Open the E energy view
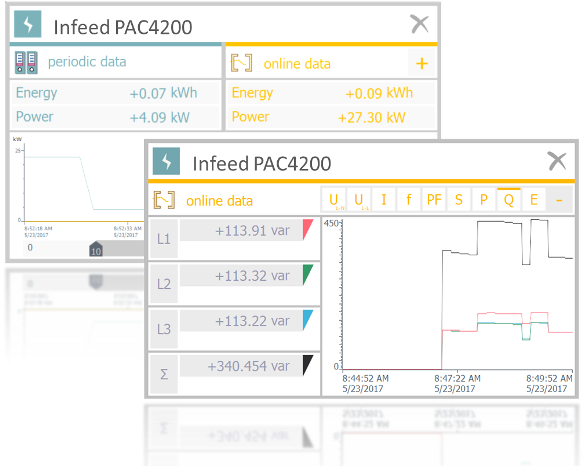The width and height of the screenshot is (583, 466). pos(533,200)
